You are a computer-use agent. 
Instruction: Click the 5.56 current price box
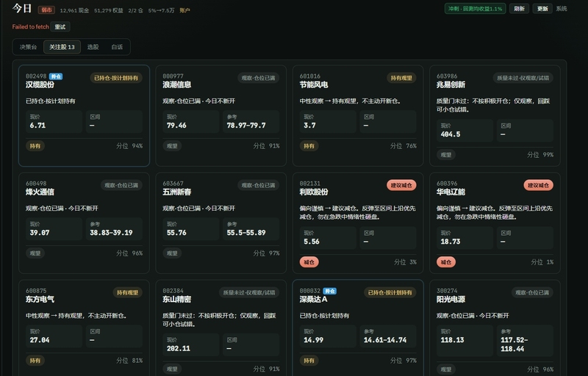click(328, 238)
